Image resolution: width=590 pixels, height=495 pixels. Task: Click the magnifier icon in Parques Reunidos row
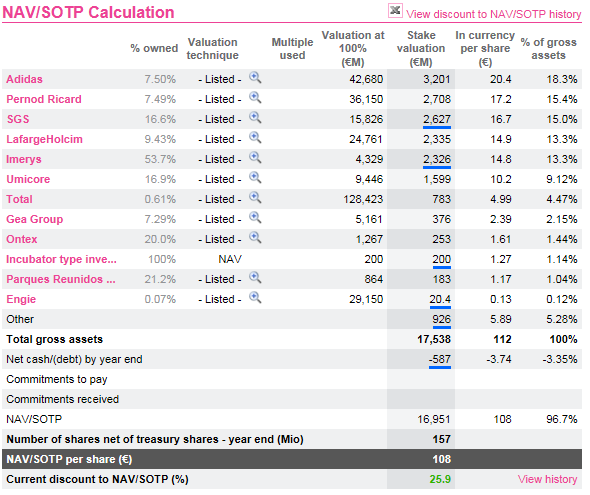tap(255, 278)
